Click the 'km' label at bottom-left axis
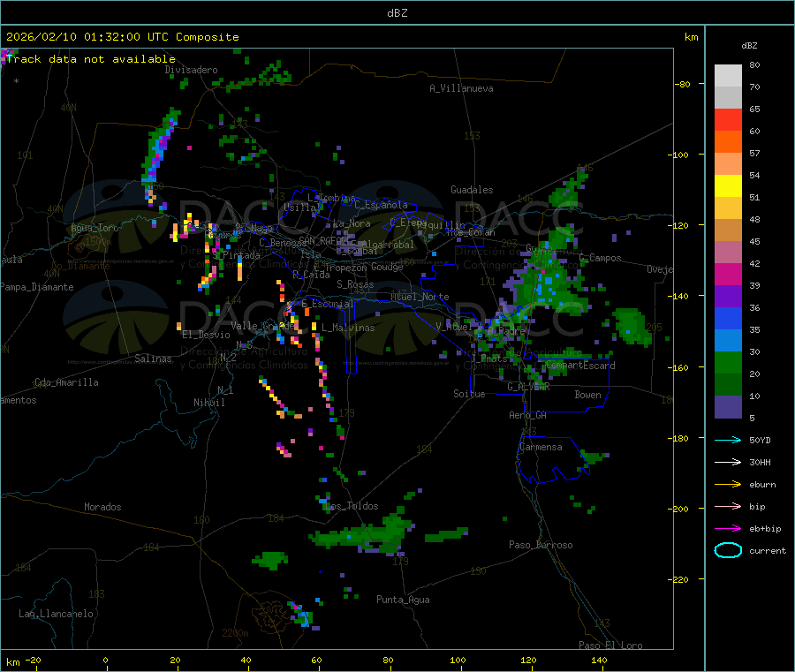The image size is (795, 672). point(12,662)
